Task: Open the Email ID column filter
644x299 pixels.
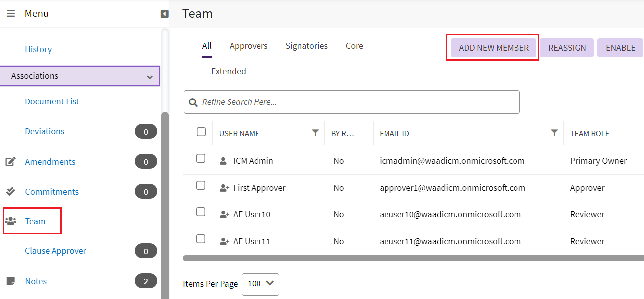Action: [x=554, y=133]
